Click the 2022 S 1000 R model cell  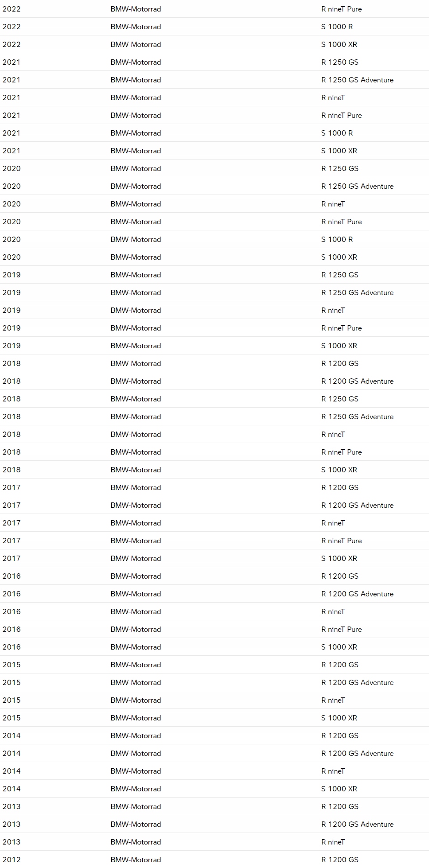(337, 27)
